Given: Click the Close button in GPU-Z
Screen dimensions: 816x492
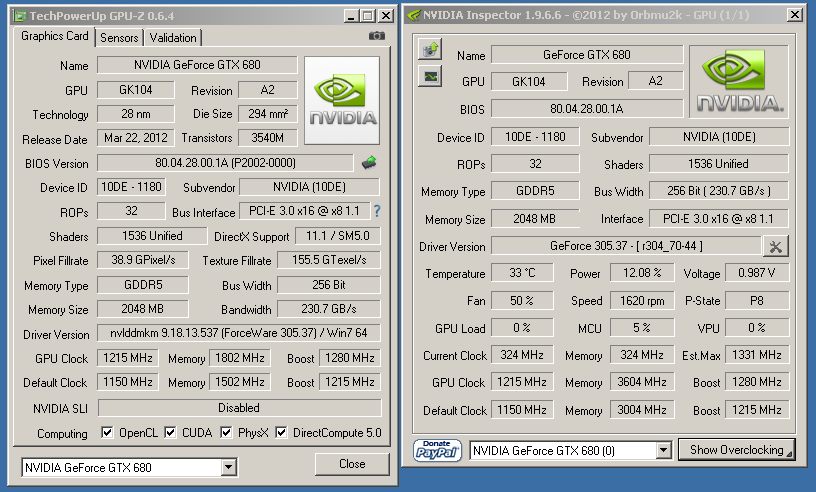Looking at the screenshot, I should tap(352, 464).
